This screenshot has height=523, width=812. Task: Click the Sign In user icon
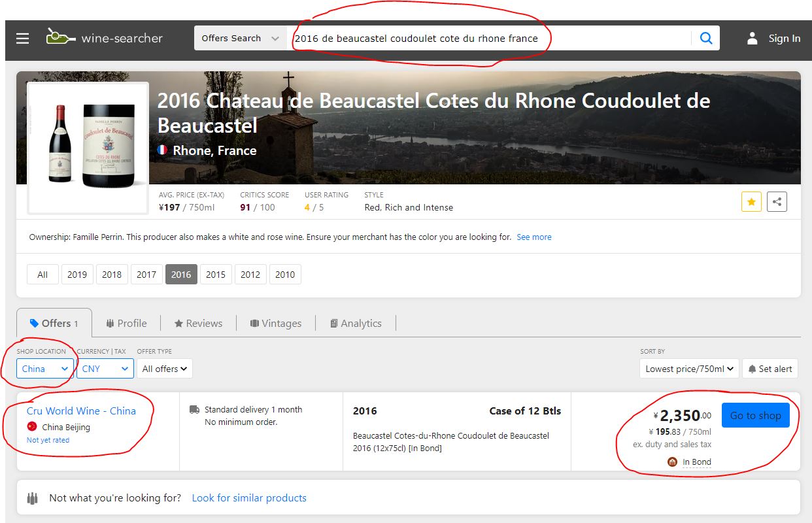753,39
